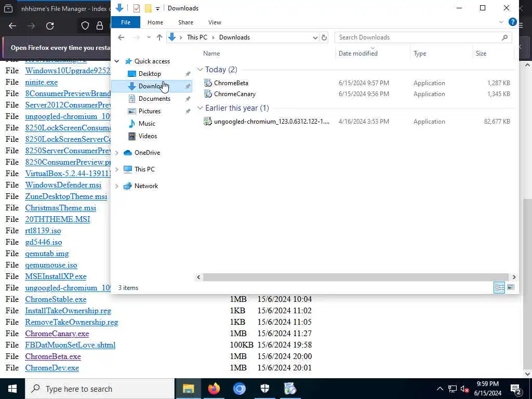The width and height of the screenshot is (532, 399).
Task: Open ChromeBeta.exe link in Firefox
Action: coord(53,356)
